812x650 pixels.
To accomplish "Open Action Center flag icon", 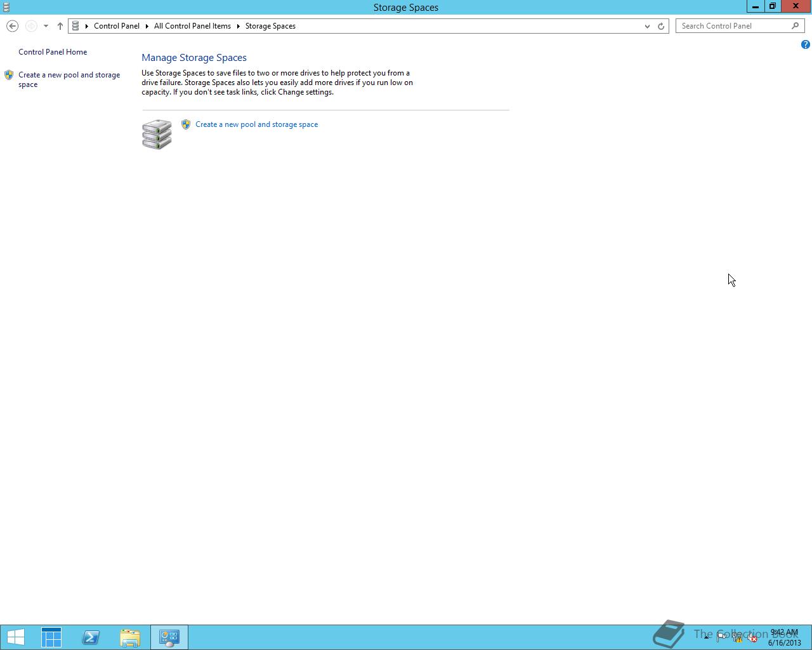I will coord(721,637).
